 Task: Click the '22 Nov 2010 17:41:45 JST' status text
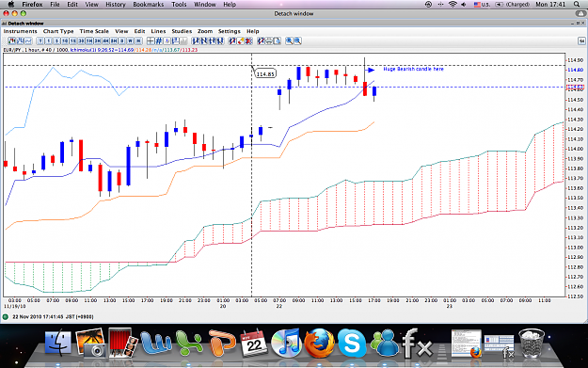point(53,317)
